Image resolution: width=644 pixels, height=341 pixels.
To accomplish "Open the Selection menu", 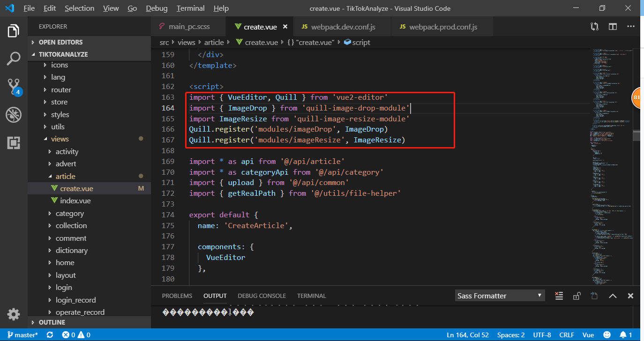I will point(79,8).
